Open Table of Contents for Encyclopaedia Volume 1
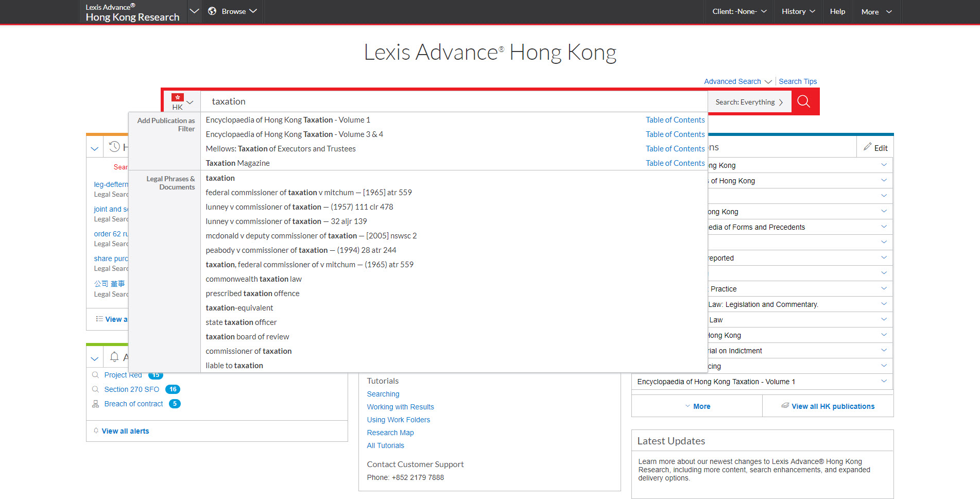The width and height of the screenshot is (980, 499). (675, 120)
